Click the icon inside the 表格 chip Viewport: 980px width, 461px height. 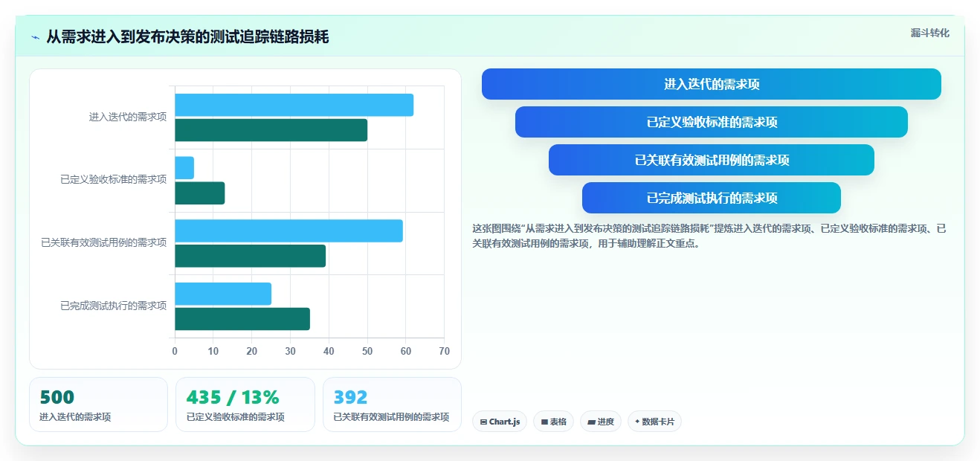click(544, 422)
